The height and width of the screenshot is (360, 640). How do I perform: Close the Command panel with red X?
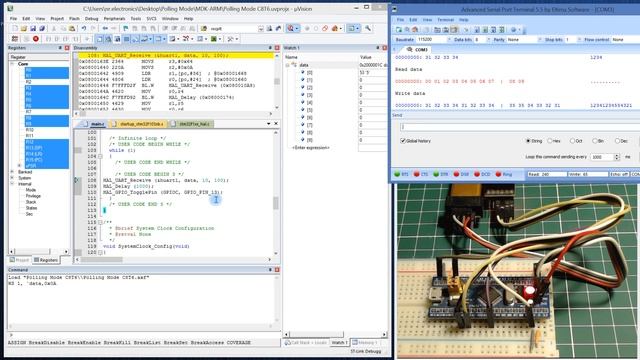point(277,270)
